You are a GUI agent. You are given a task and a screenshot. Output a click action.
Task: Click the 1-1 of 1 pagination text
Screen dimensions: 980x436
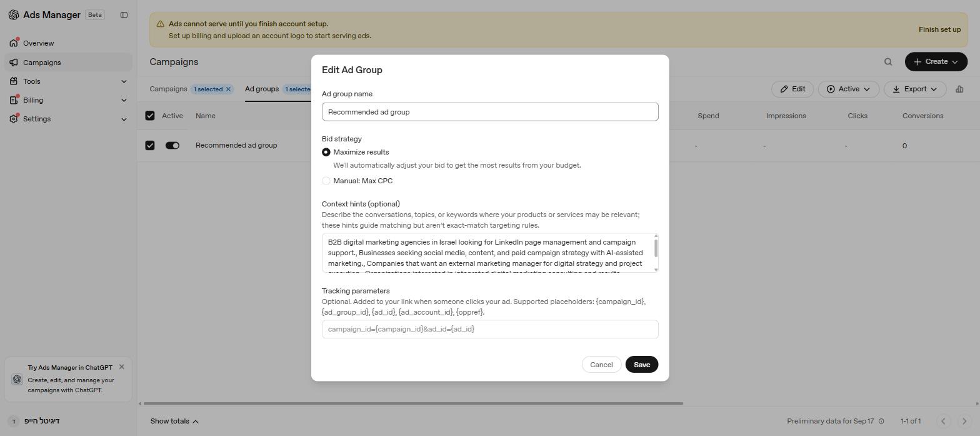(x=911, y=421)
